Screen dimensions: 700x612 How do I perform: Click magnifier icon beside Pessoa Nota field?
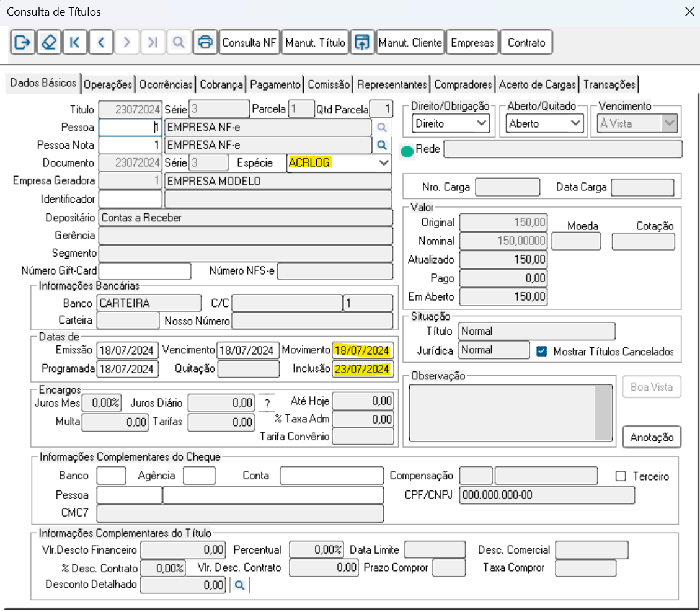click(x=382, y=145)
